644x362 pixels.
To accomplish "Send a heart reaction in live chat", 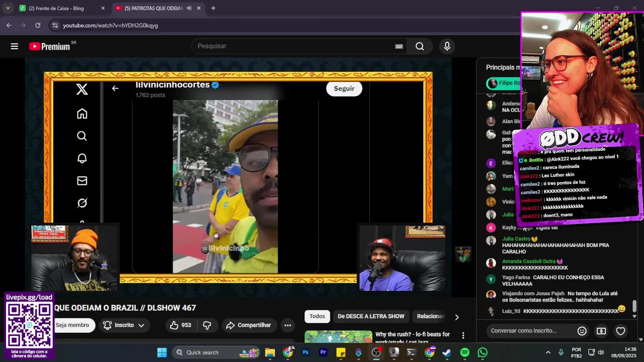I will (x=620, y=331).
